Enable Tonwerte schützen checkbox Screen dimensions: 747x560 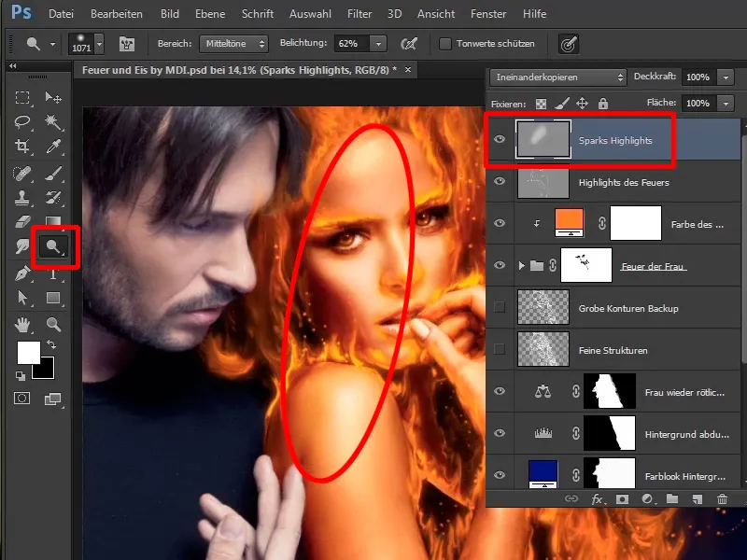point(445,44)
